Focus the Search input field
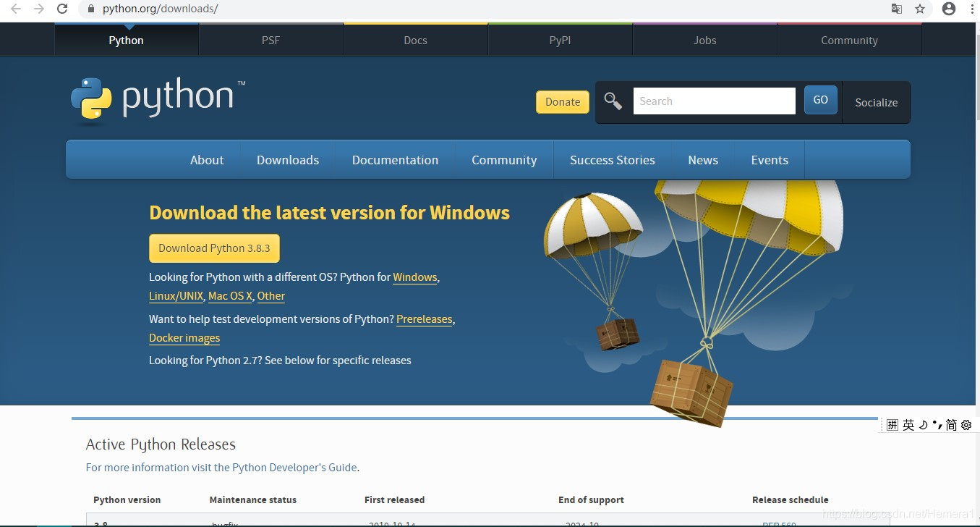This screenshot has height=527, width=980. (x=714, y=101)
